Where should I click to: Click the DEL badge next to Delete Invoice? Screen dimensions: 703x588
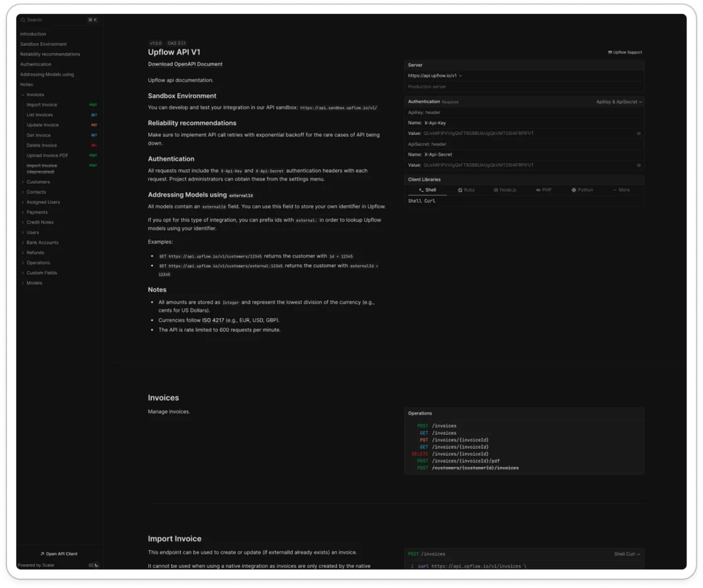pos(94,145)
